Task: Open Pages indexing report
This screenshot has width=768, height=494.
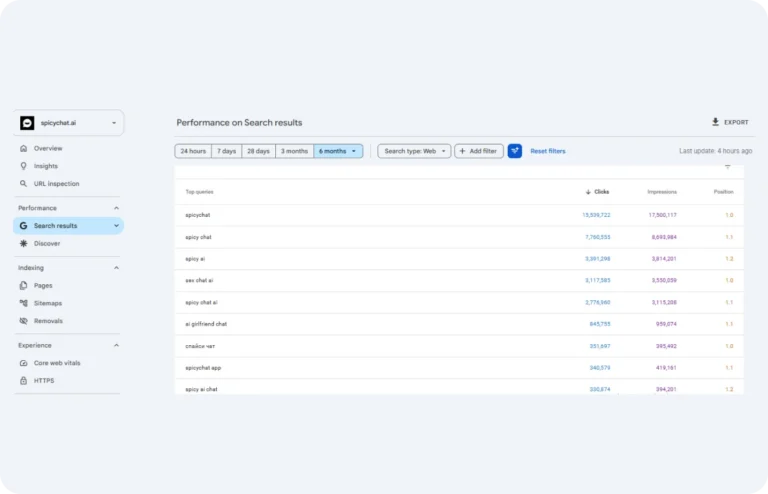Action: [x=43, y=285]
